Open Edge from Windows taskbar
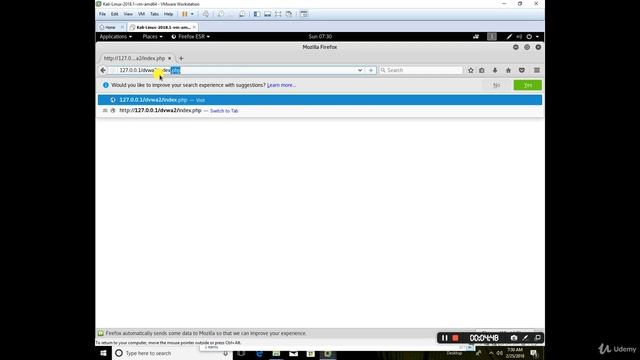The width and height of the screenshot is (640, 360). 259,353
